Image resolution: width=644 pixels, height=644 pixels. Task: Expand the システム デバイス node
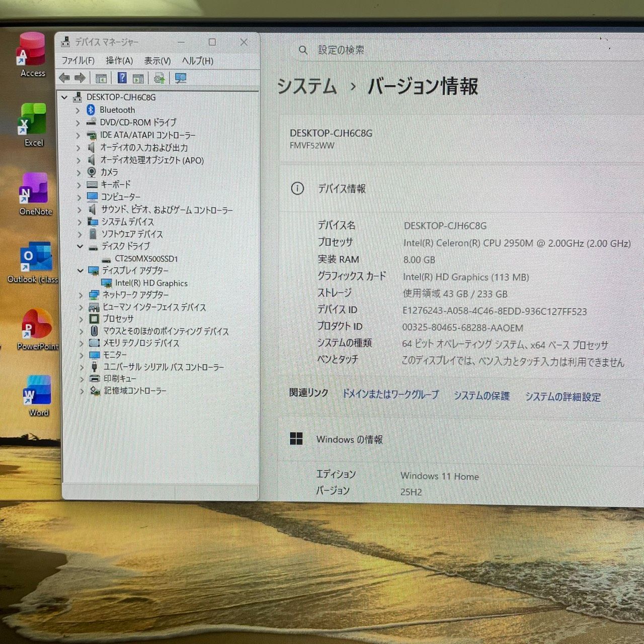click(x=79, y=222)
